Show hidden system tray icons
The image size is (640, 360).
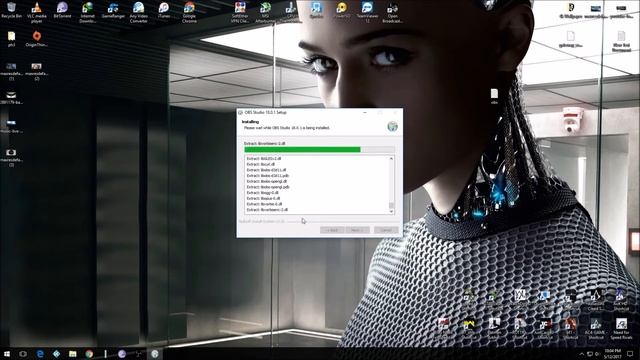(582, 354)
